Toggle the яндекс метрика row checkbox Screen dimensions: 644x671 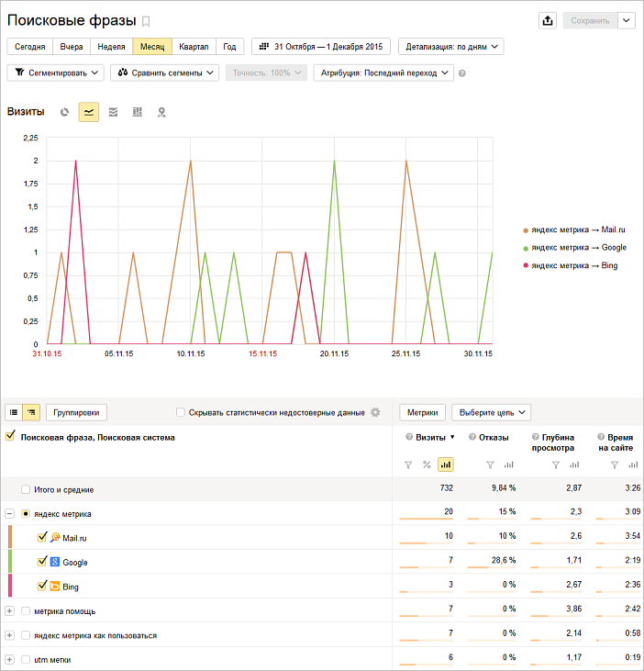pos(26,513)
